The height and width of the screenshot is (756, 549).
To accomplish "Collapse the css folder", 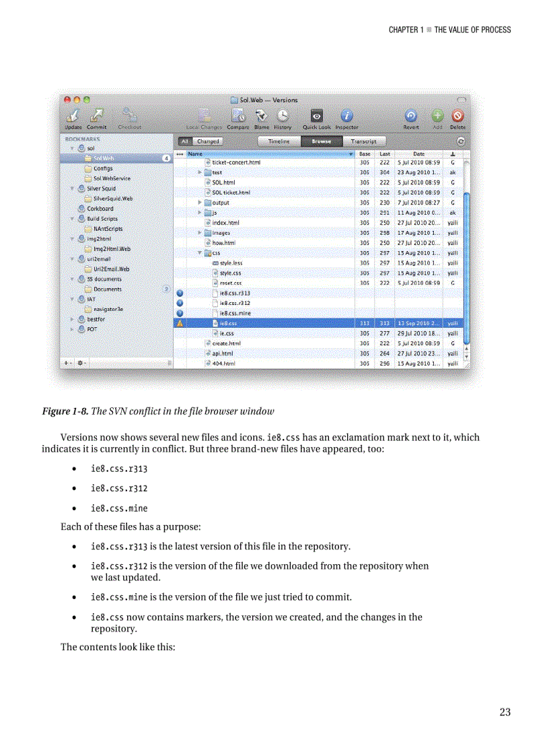I will pos(200,252).
